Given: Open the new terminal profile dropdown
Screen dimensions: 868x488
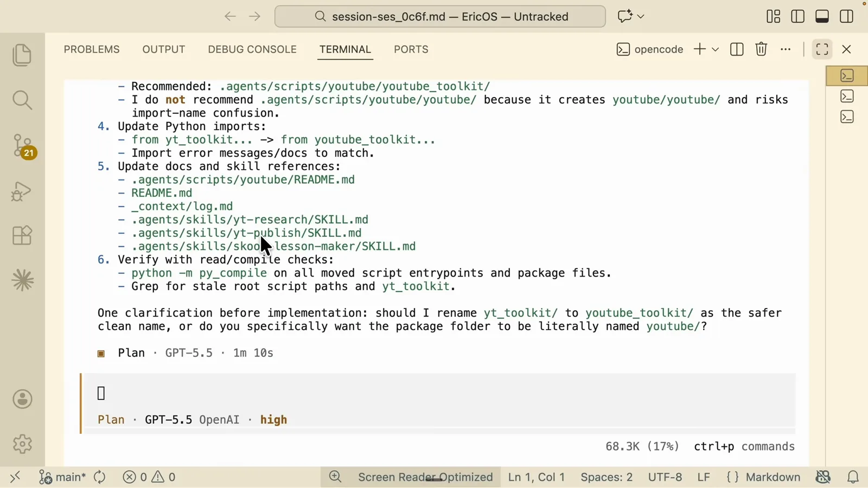Looking at the screenshot, I should [x=716, y=49].
